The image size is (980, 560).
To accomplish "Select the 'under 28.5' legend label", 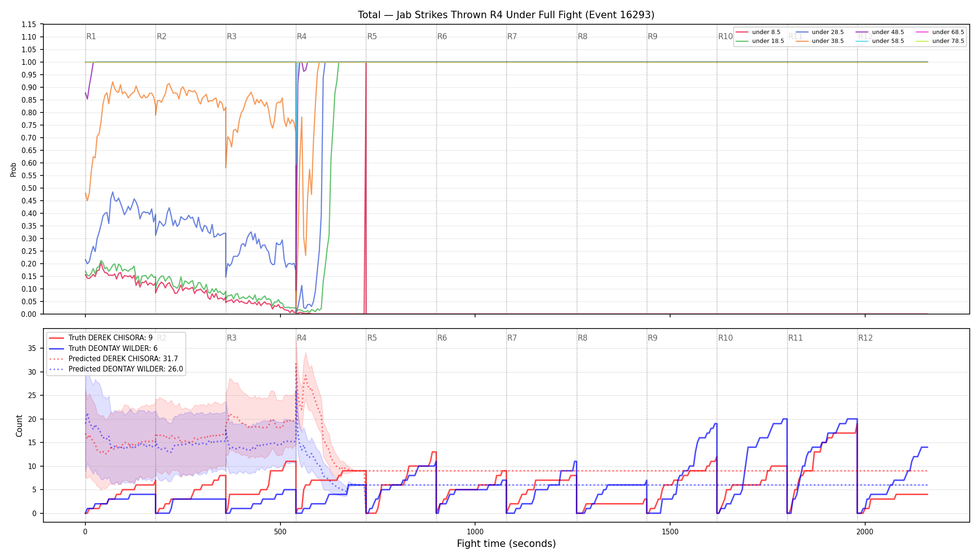I will pos(827,32).
